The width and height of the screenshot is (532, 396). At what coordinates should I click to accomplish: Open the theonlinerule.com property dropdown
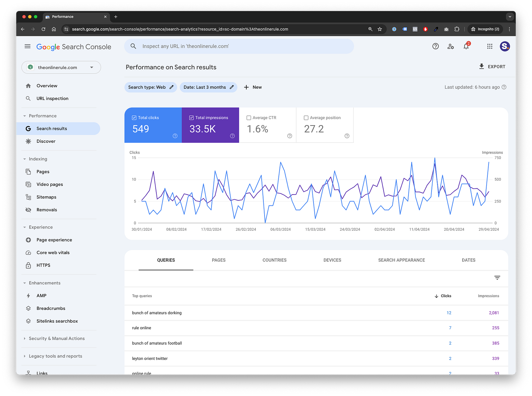(x=61, y=68)
